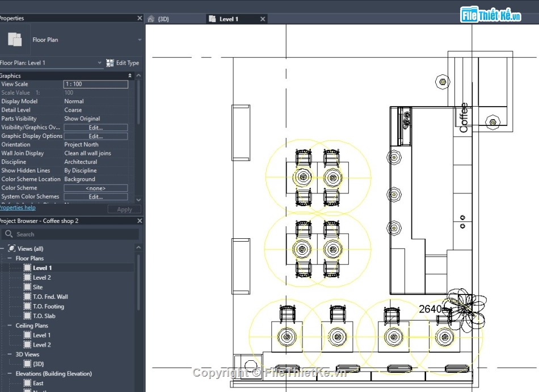The height and width of the screenshot is (392, 539).
Task: Click the 3D view icon beside {3D} in tree
Action: tap(27, 363)
